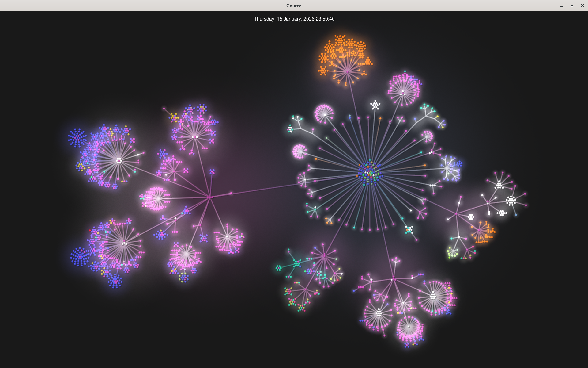The width and height of the screenshot is (588, 368).
Task: Click the large pink cluster right of orange cluster
Action: pyautogui.click(x=404, y=90)
